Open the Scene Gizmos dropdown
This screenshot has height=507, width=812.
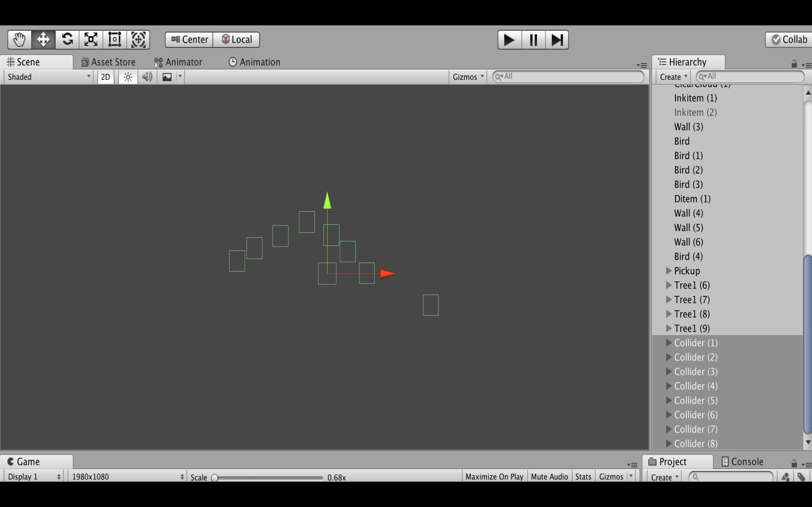[468, 77]
